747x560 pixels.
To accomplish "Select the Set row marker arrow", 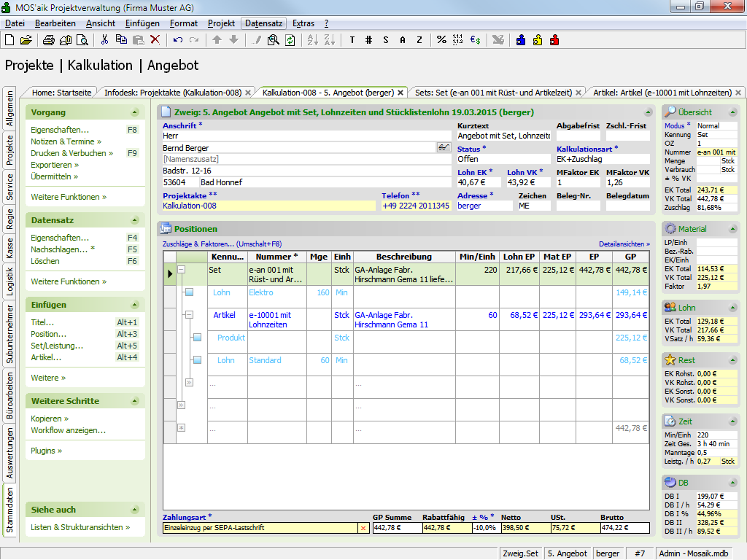I will [x=169, y=274].
